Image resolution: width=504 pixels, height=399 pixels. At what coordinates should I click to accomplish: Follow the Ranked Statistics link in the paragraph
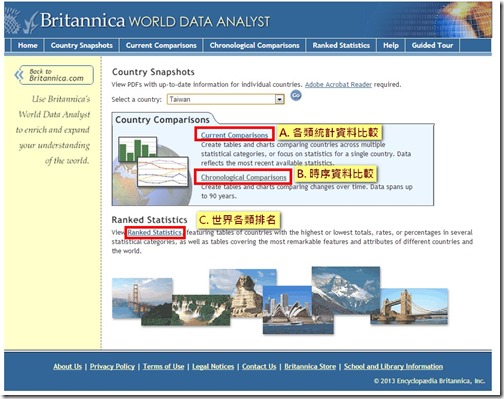pyautogui.click(x=155, y=232)
